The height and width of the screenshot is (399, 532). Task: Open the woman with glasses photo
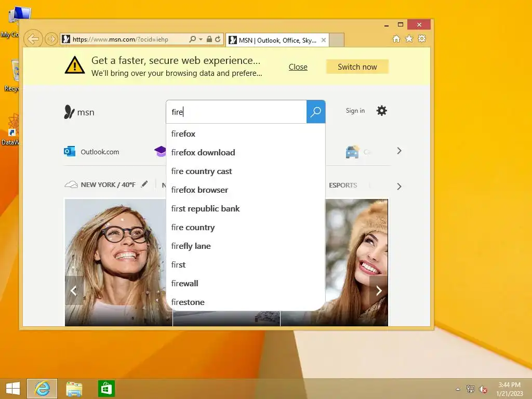tap(115, 262)
